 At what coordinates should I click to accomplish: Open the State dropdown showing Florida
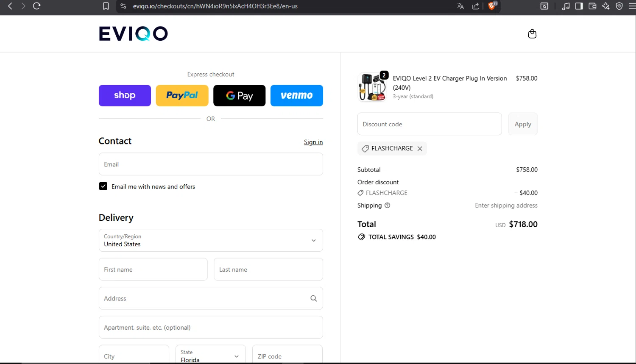pyautogui.click(x=211, y=355)
